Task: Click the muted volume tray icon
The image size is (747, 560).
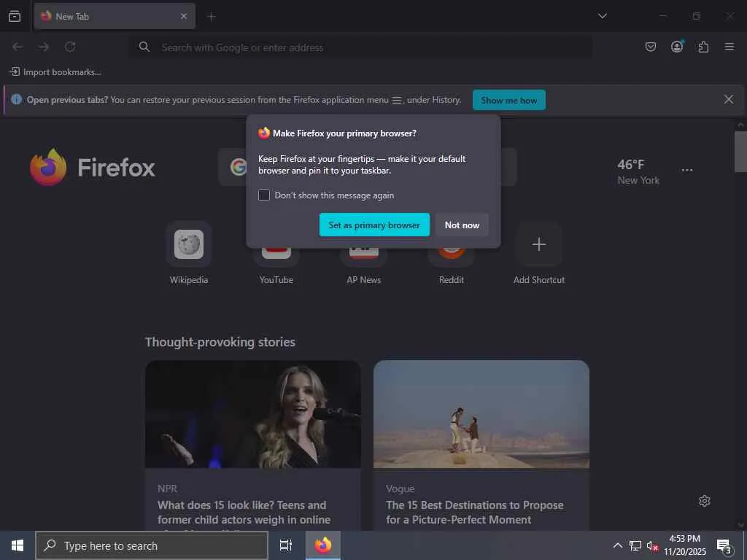Action: click(652, 545)
